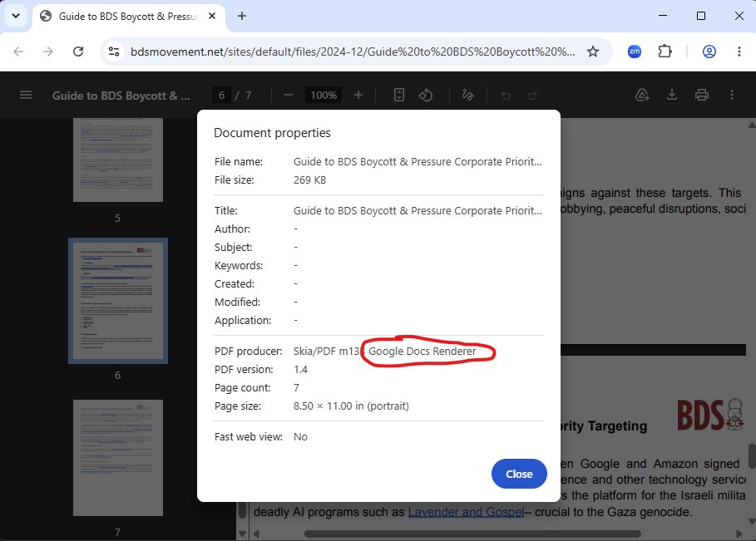This screenshot has width=756, height=541.
Task: Close the Guide to BDS Boycott tab
Action: tap(211, 16)
